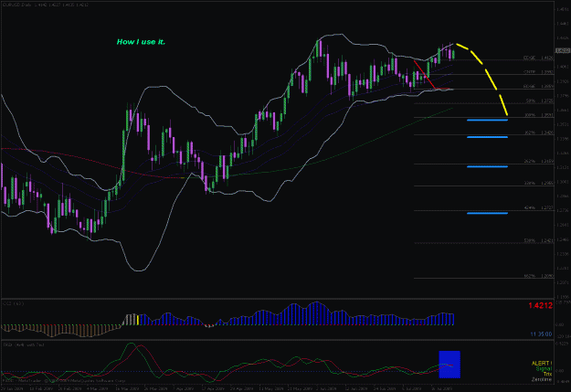Click the blue highlight rectangle in TRIX panel
571x392 pixels.
[x=449, y=365]
